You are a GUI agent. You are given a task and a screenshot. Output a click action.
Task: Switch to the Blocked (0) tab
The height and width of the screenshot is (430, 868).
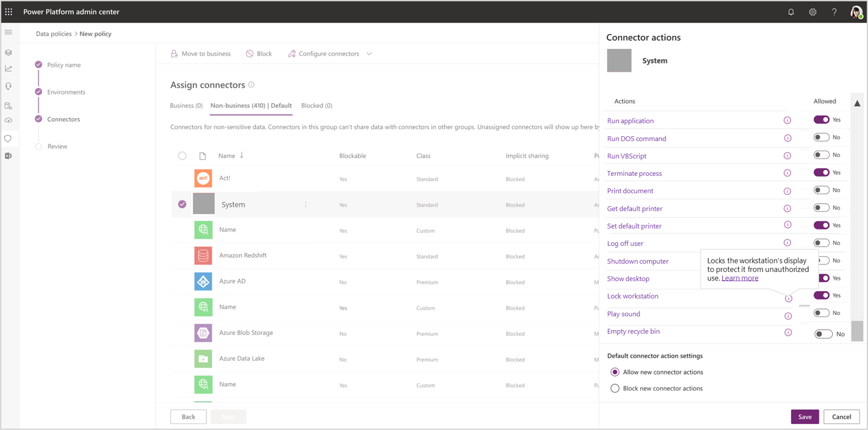pos(317,105)
